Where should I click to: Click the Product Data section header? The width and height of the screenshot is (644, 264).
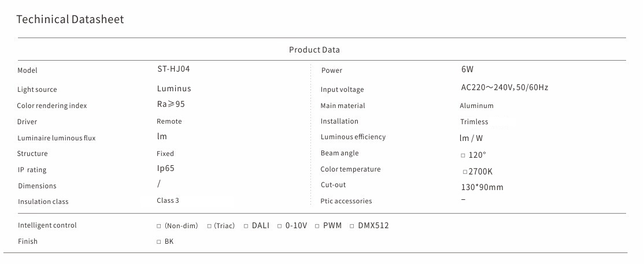314,50
